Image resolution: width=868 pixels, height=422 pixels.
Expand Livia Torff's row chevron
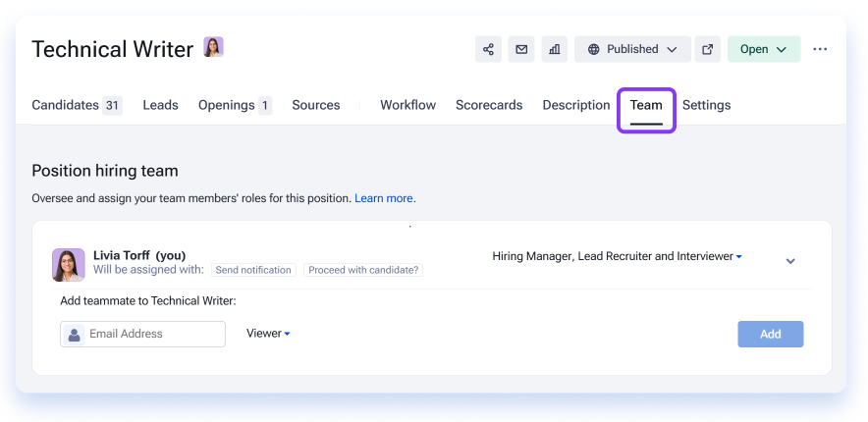point(790,261)
